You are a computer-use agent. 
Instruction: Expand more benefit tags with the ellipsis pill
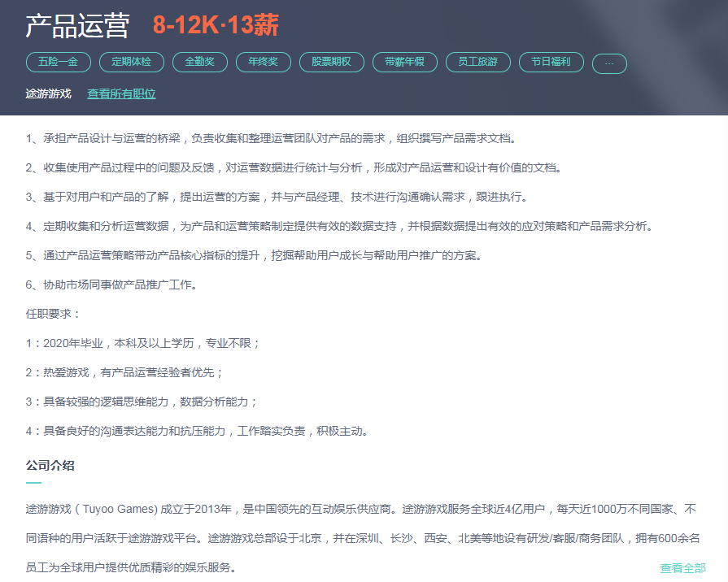(609, 63)
